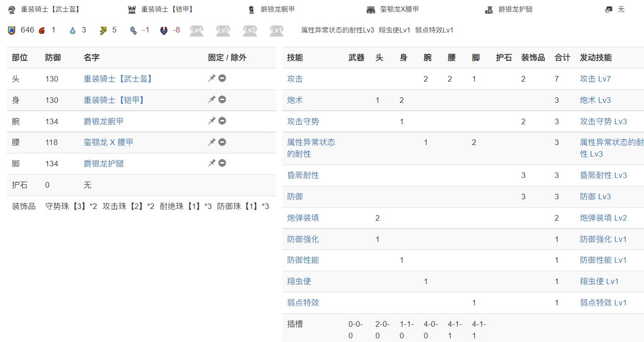The image size is (644, 342).
Task: Exclude the 身 row 重装骑士【铠甲】
Action: pyautogui.click(x=222, y=100)
